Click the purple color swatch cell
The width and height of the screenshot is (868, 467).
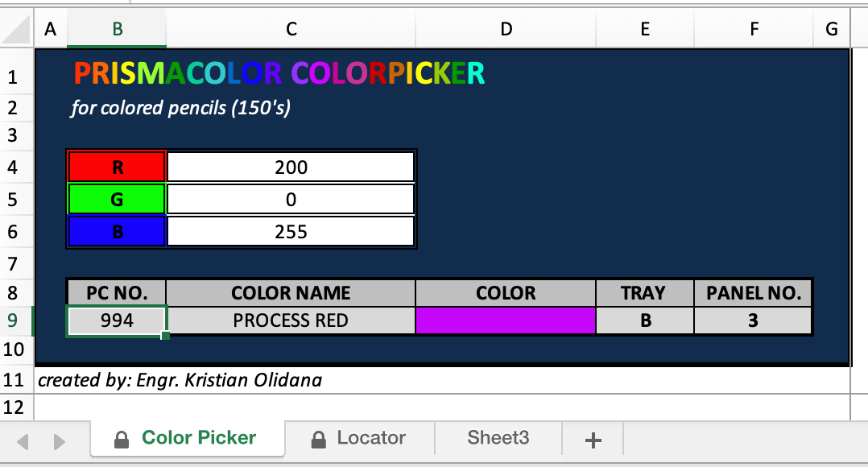pos(506,321)
